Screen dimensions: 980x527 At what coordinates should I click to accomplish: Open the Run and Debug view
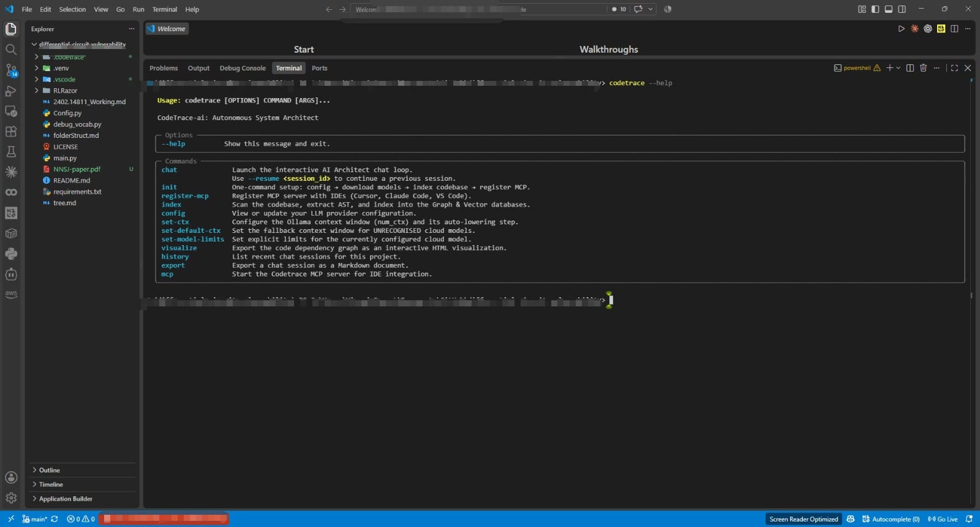pyautogui.click(x=11, y=91)
